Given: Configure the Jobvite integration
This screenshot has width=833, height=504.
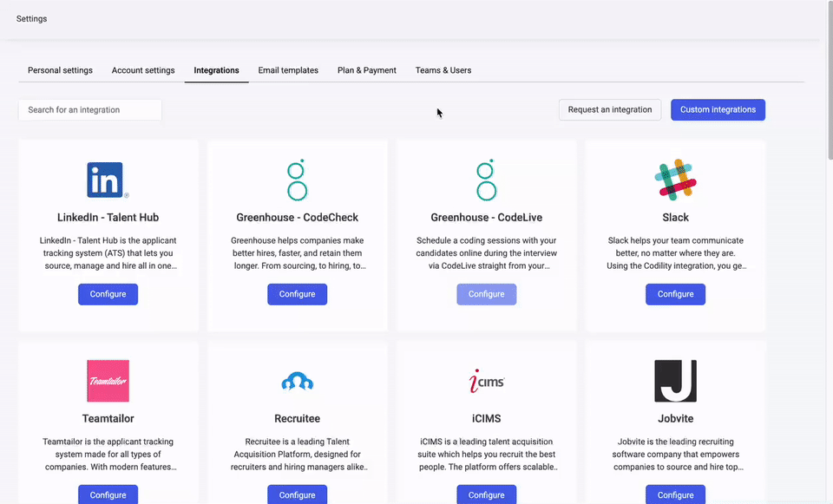Looking at the screenshot, I should (x=675, y=494).
